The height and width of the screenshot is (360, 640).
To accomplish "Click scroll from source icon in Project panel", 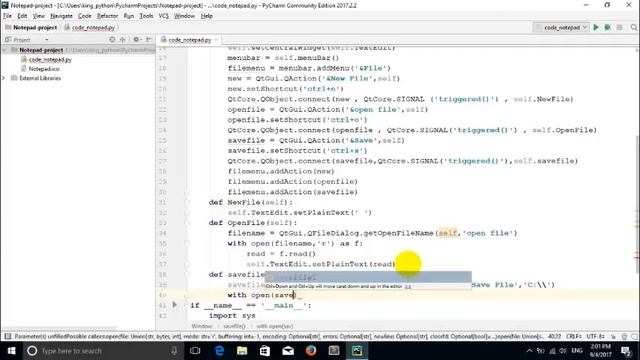I will [x=112, y=40].
